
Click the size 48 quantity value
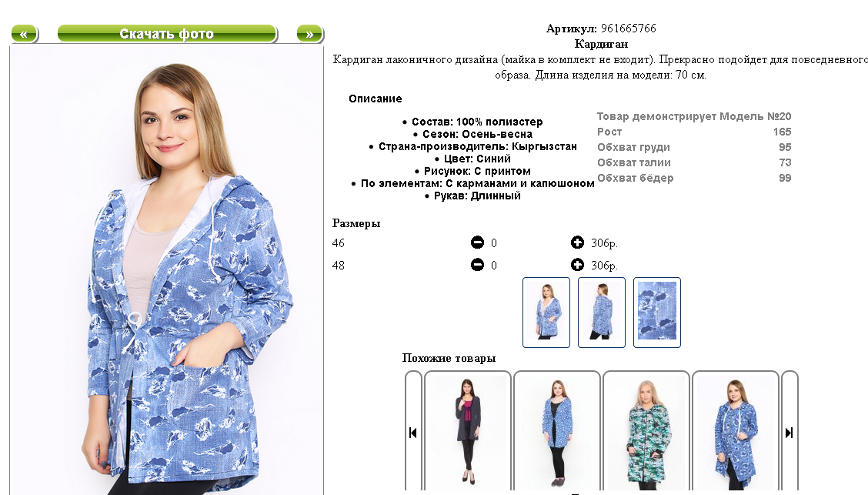click(494, 266)
